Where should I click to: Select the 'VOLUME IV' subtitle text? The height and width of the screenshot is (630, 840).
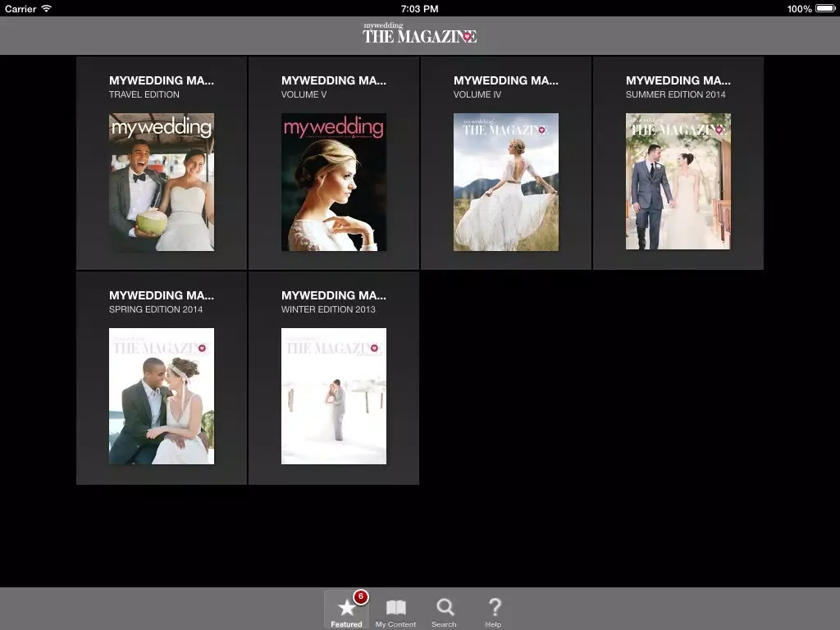click(477, 94)
